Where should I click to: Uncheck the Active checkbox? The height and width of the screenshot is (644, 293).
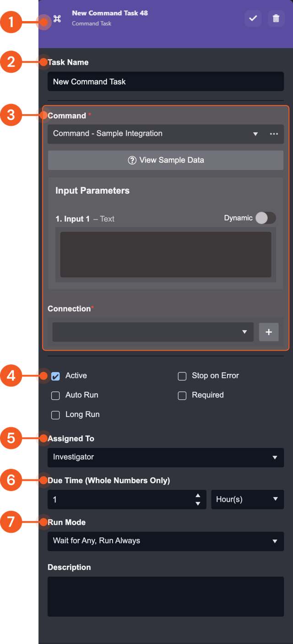55,376
